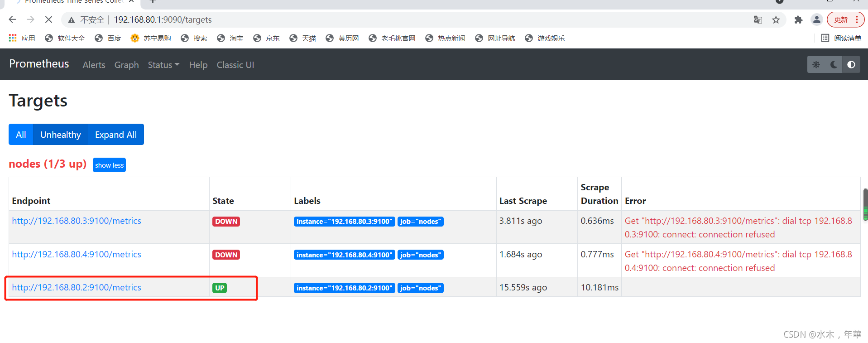
Task: Expand the Status dropdown menu
Action: (163, 65)
